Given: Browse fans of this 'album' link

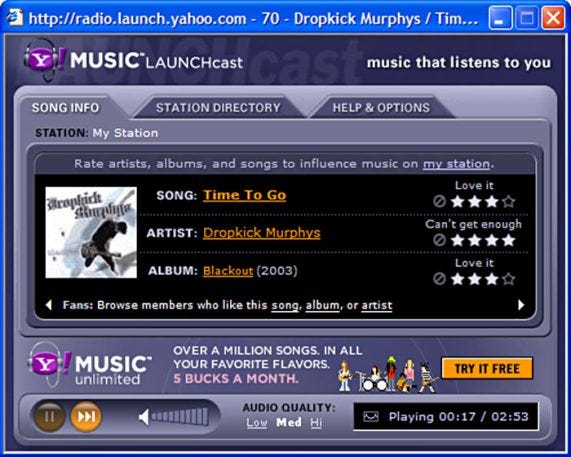Looking at the screenshot, I should point(323,306).
